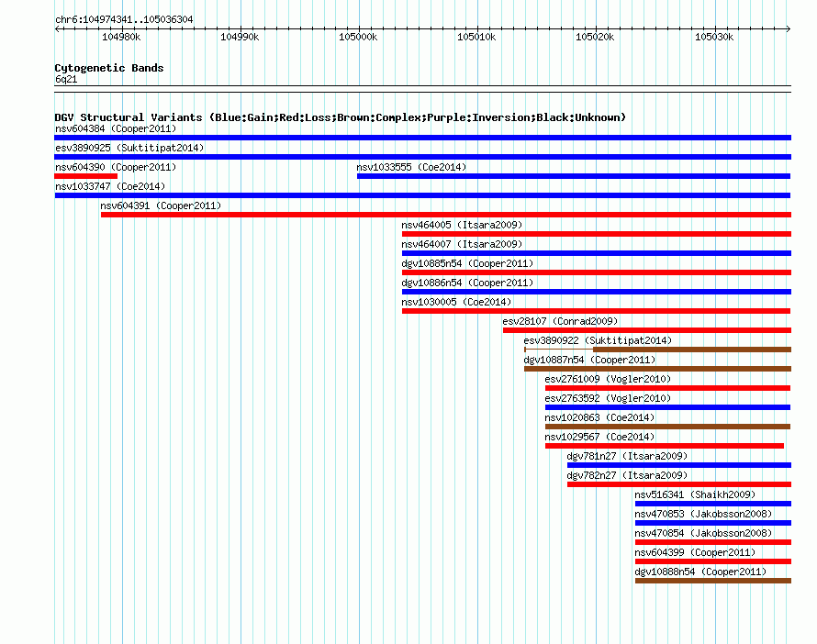Select the dgv781n27 (Itsara2009) label
Viewport: 817px width, 644px height.
(x=627, y=456)
